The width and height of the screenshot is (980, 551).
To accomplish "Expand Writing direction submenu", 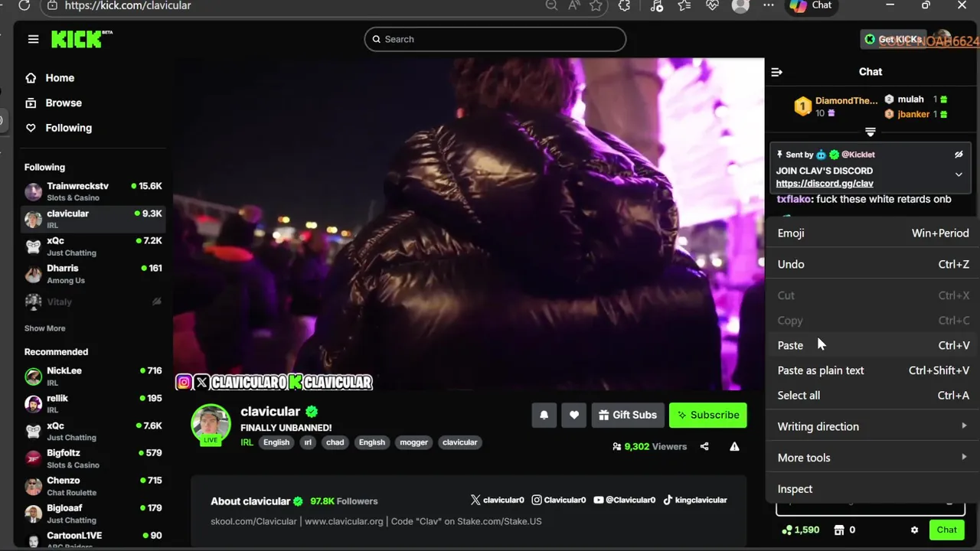I will click(873, 426).
